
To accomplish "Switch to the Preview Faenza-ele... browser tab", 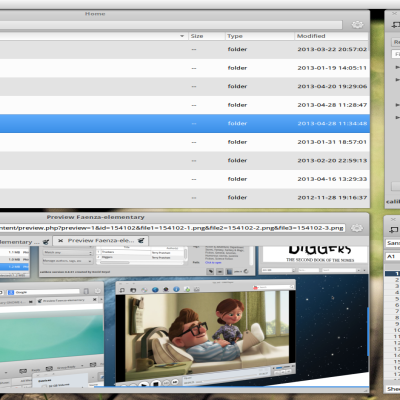I will (101, 240).
